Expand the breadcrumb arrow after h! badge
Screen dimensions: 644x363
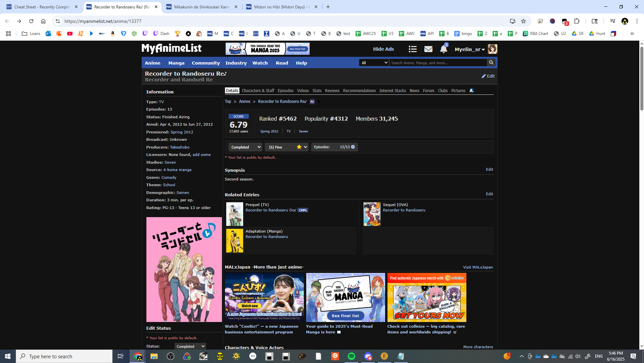click(319, 102)
